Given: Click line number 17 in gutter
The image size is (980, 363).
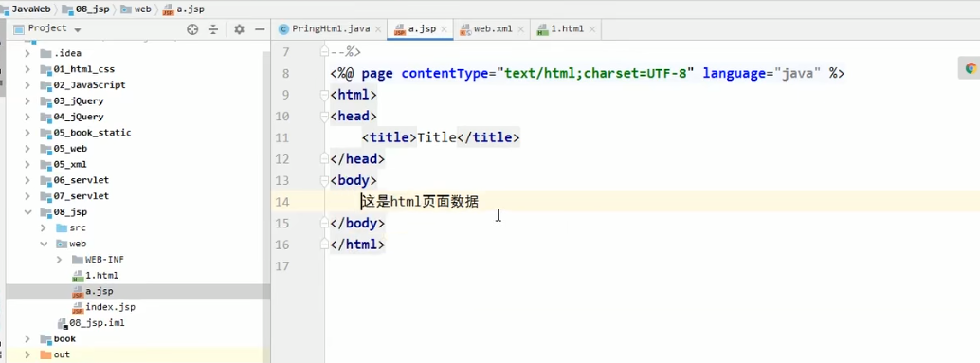Looking at the screenshot, I should [x=282, y=266].
